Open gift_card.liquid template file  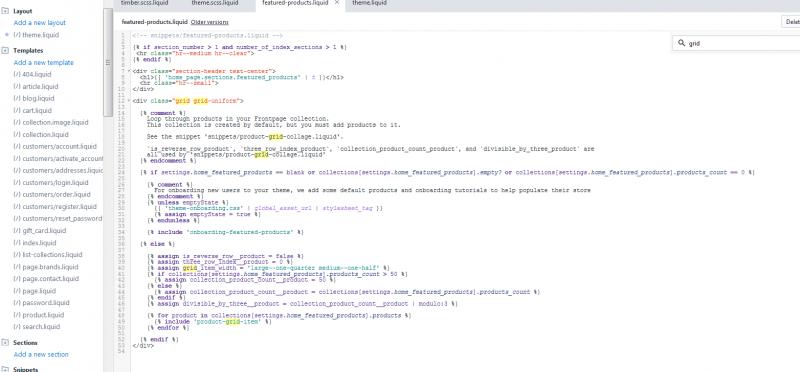[39, 231]
